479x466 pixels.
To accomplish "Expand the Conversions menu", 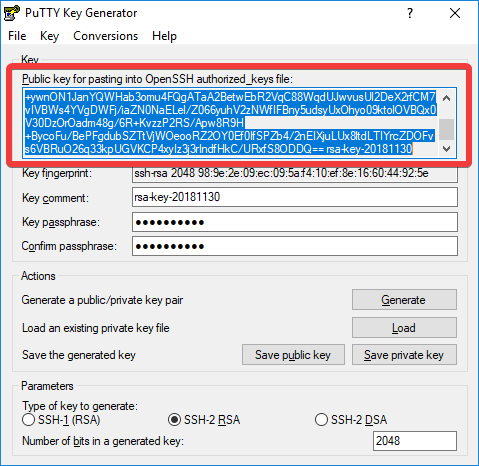I will click(105, 36).
